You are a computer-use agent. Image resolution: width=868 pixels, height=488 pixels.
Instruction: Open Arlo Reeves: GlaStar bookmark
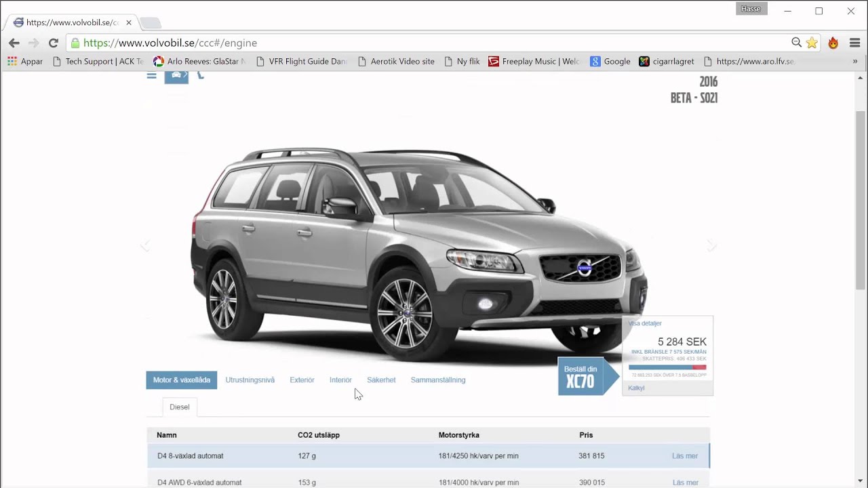coord(200,61)
